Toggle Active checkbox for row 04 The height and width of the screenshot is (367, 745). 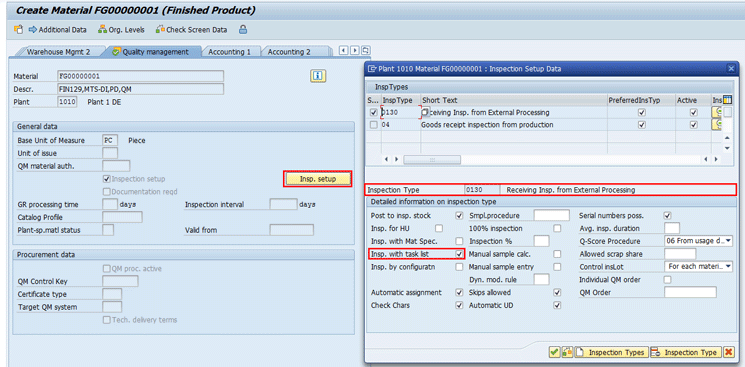(693, 125)
